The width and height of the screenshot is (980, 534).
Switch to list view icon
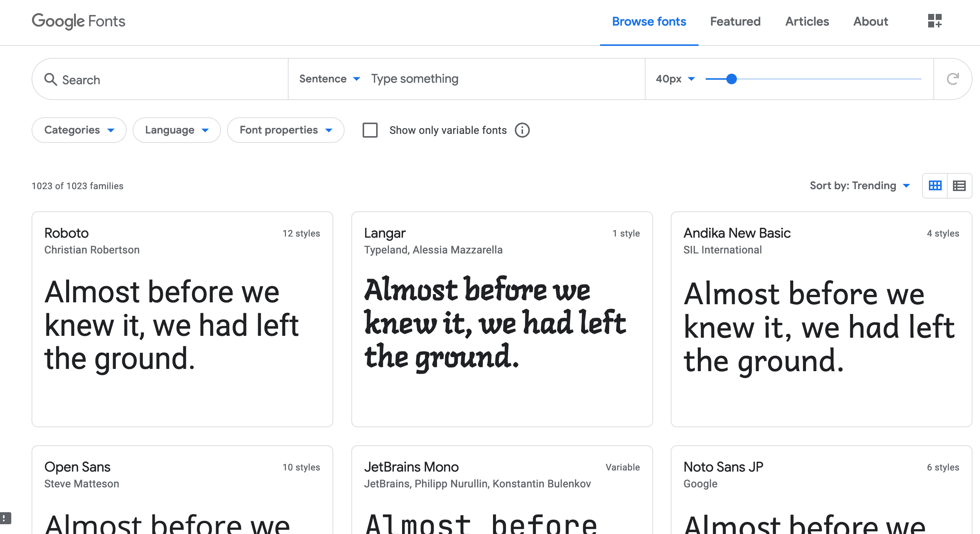(959, 186)
